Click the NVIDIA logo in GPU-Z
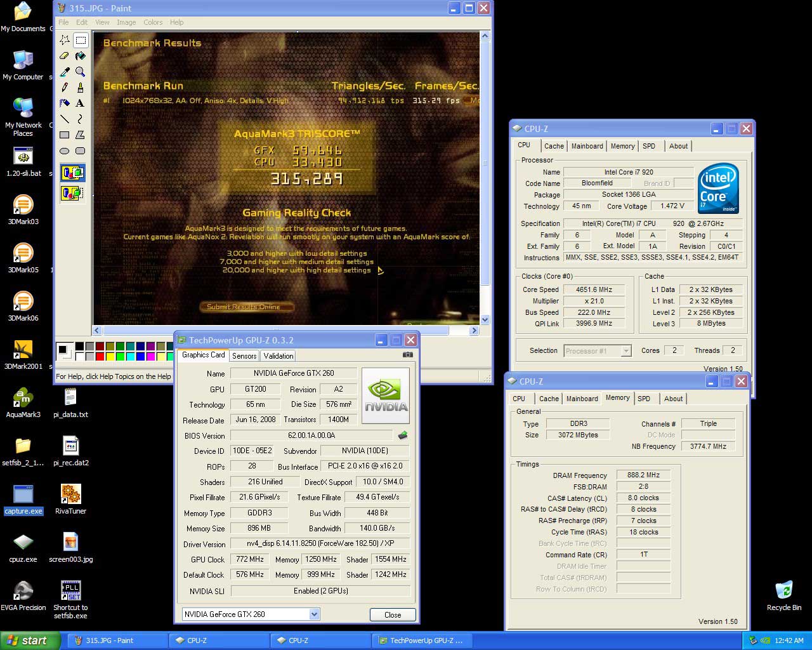 [x=386, y=395]
